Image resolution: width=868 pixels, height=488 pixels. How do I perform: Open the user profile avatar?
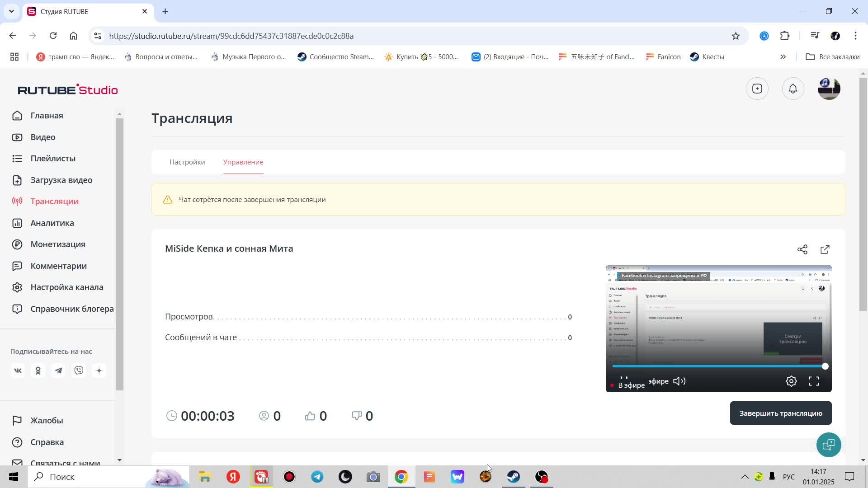pyautogui.click(x=829, y=89)
